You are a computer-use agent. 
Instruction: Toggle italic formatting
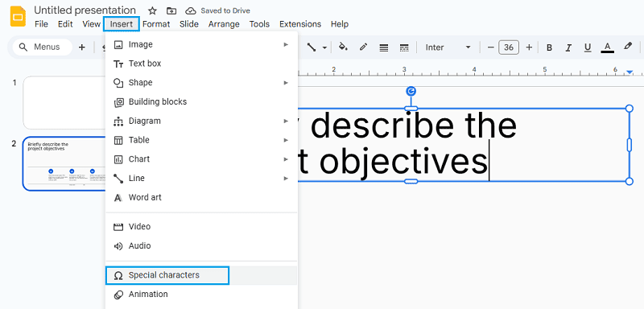tap(568, 47)
